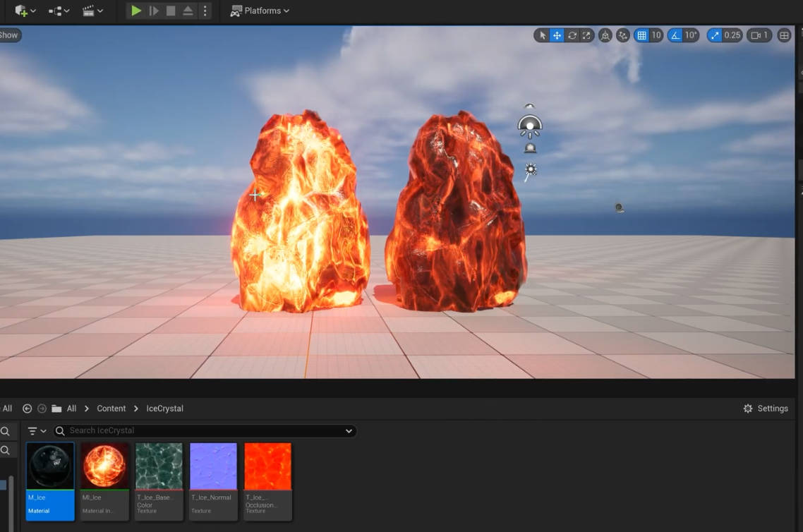Change the camera speed value
Image resolution: width=803 pixels, height=532 pixels.
(759, 35)
